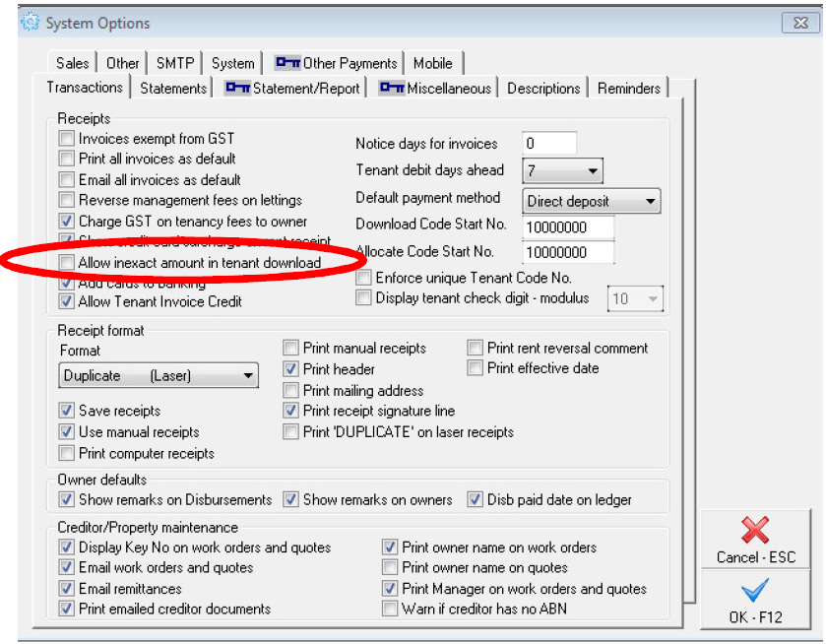826x644 pixels.
Task: Untick Print header checkbox
Action: coord(290,369)
